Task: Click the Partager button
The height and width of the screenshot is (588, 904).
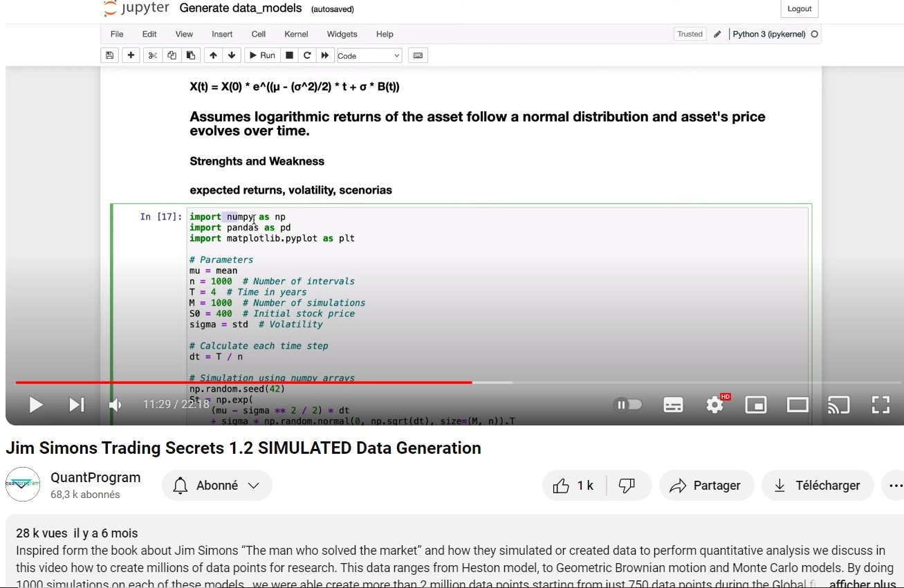Action: [x=704, y=486]
